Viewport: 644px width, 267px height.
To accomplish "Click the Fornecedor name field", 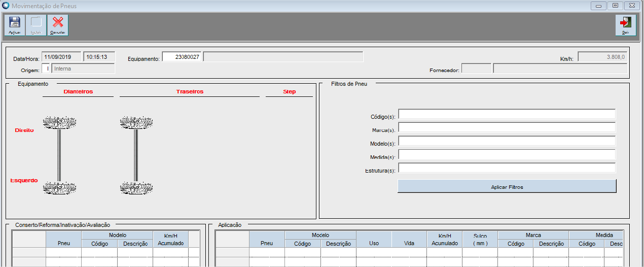I will click(x=561, y=69).
